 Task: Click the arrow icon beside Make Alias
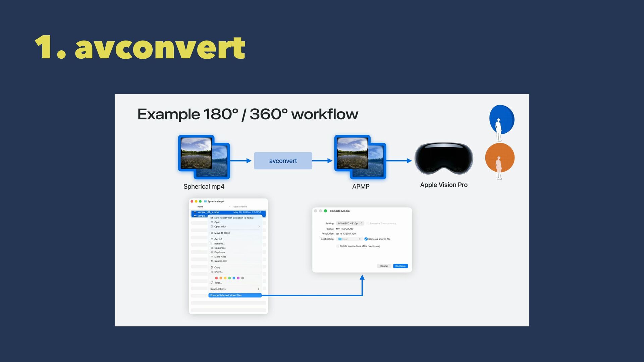[212, 257]
